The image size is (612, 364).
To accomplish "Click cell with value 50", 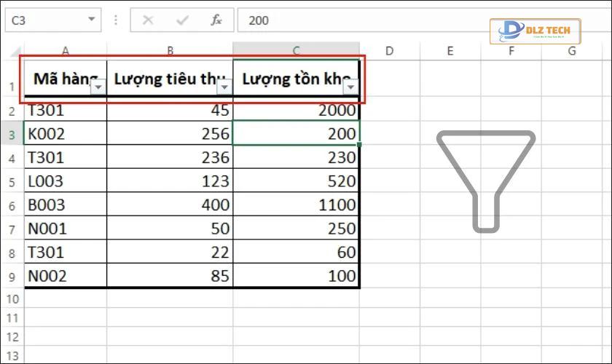I will (170, 229).
